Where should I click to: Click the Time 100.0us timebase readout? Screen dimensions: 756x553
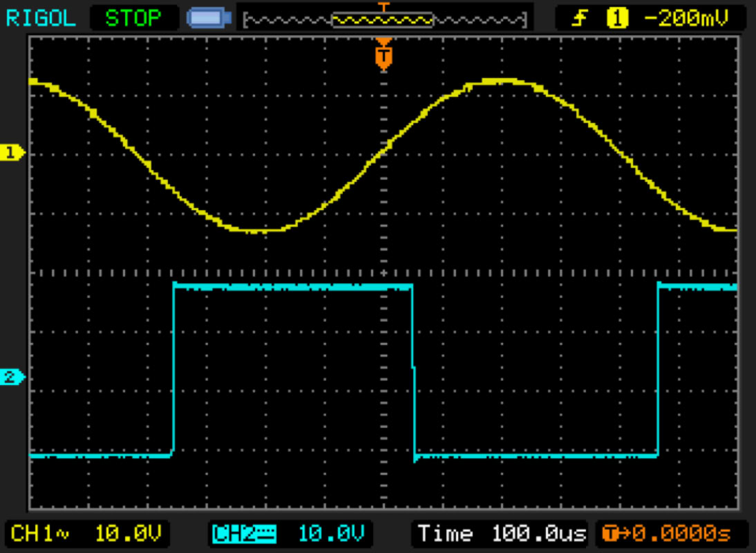click(x=502, y=534)
